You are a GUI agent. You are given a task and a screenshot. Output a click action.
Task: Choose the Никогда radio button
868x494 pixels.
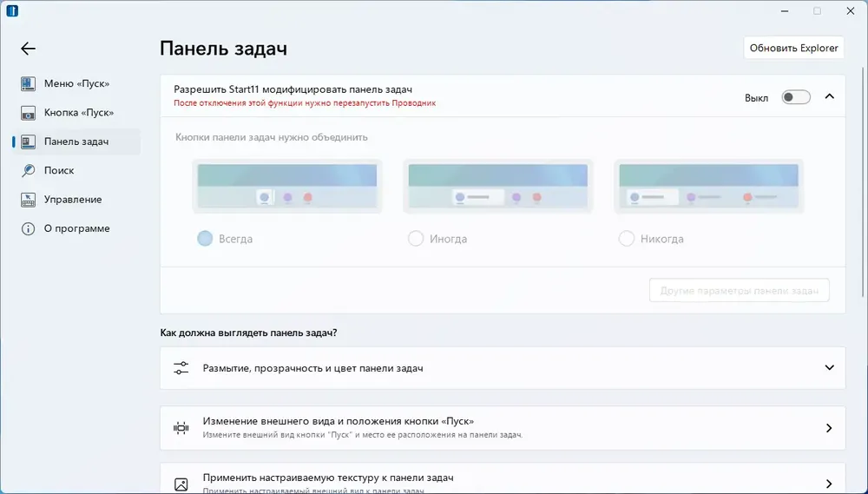point(627,239)
